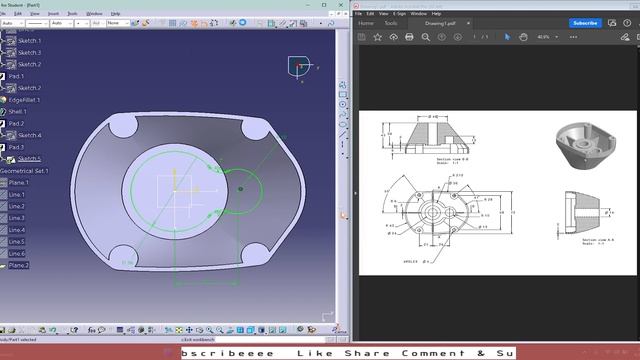Click the formula f(x) icon
This screenshot has width=640, height=360.
tap(91, 330)
